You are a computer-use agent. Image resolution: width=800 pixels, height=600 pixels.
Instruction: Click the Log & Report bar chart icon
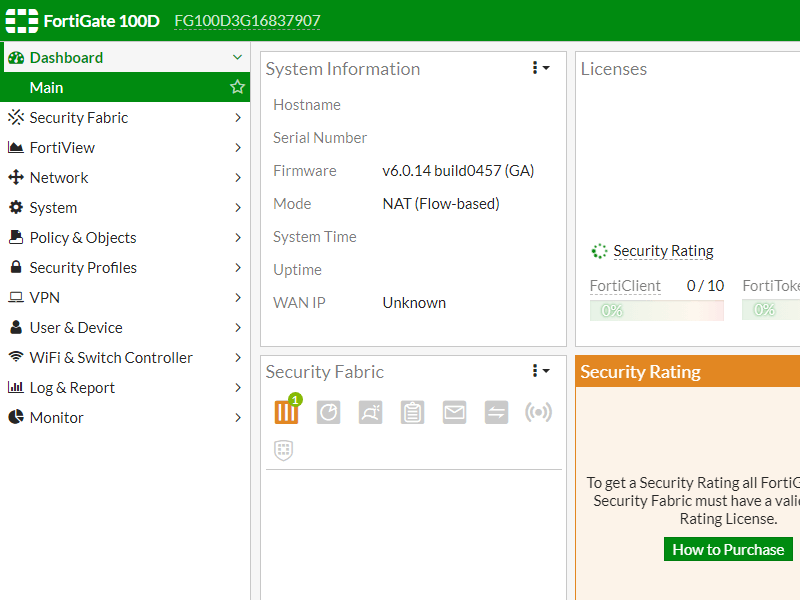click(x=16, y=387)
